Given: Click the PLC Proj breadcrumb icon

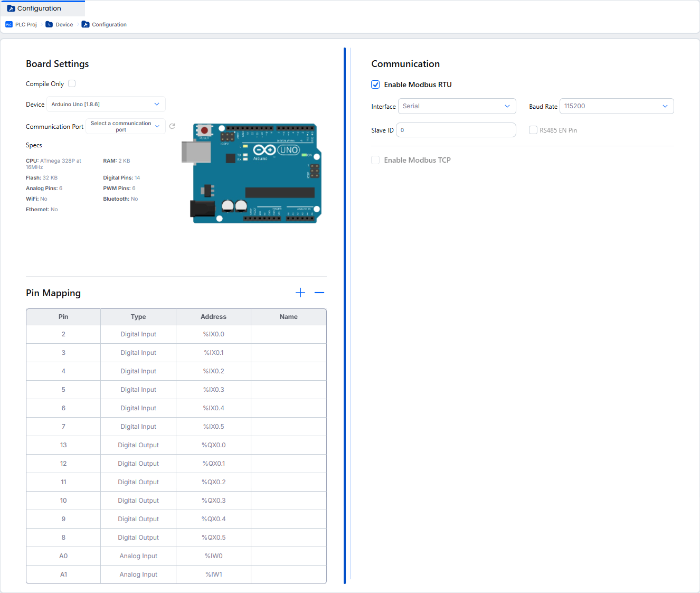Looking at the screenshot, I should [x=9, y=25].
